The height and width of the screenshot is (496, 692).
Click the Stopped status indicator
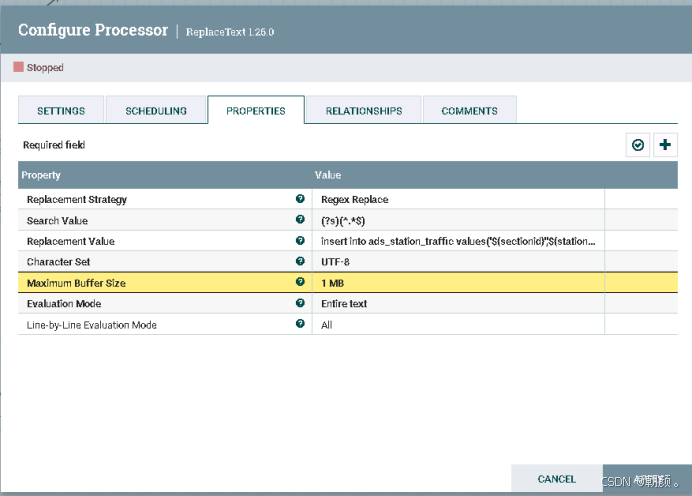38,68
